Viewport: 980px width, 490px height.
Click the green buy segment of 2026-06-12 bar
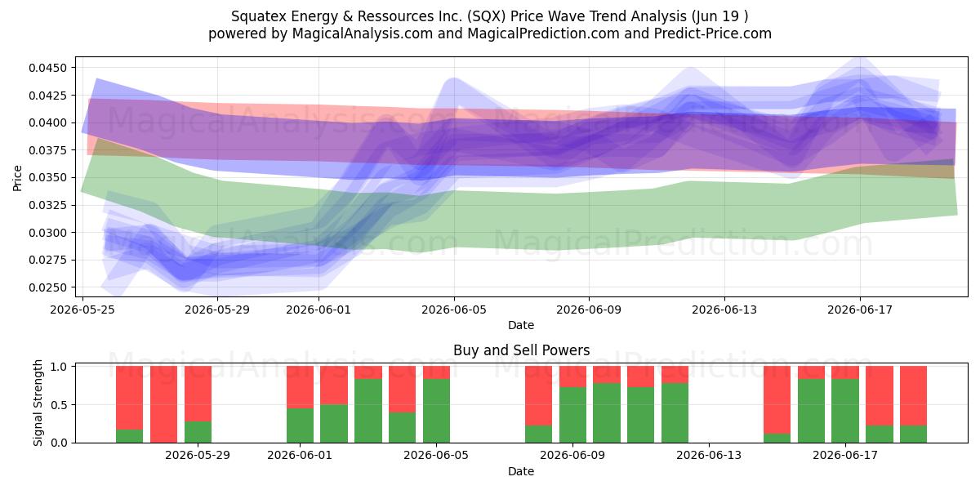pos(675,413)
